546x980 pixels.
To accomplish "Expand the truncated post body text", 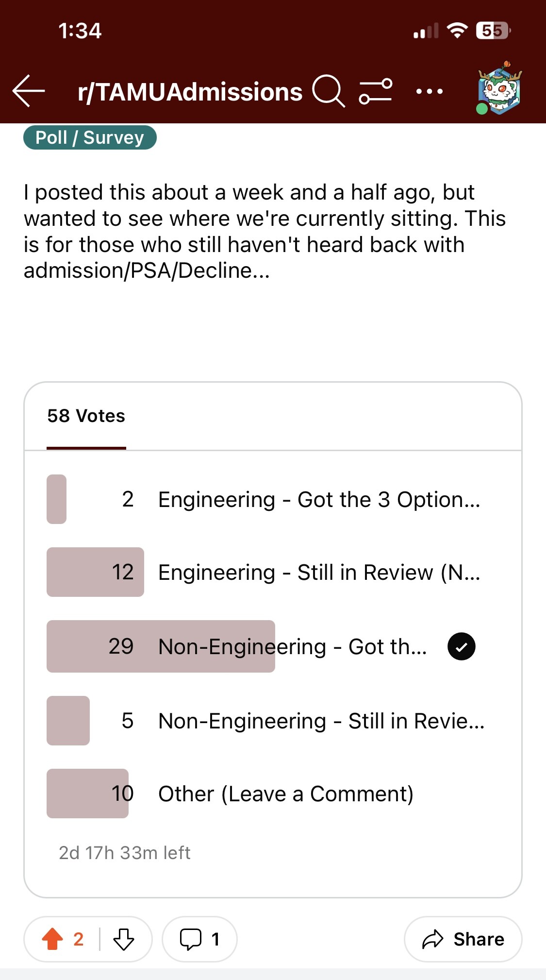I will pyautogui.click(x=243, y=231).
